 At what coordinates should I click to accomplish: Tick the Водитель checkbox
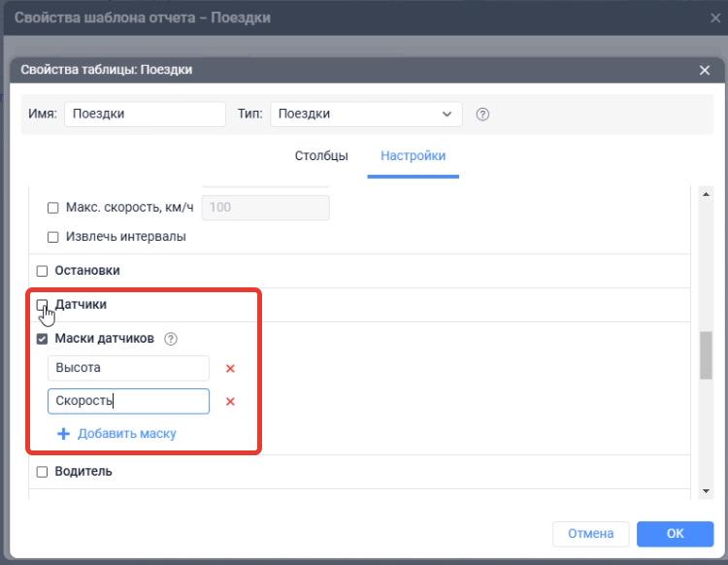click(x=42, y=472)
